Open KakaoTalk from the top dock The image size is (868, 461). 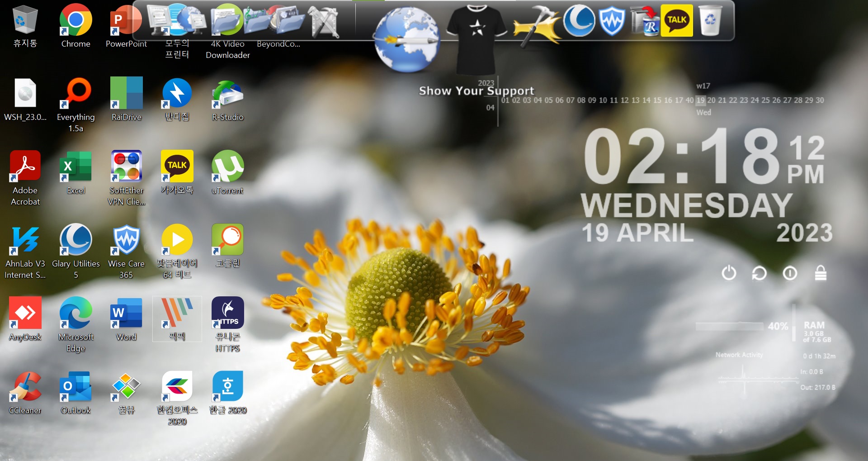pos(677,20)
